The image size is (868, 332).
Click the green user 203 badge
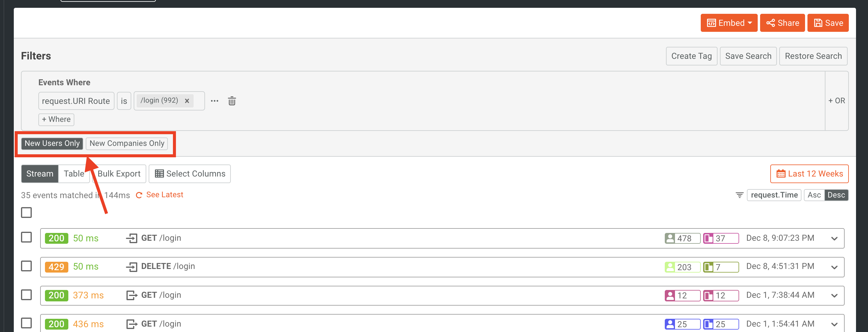tap(682, 267)
